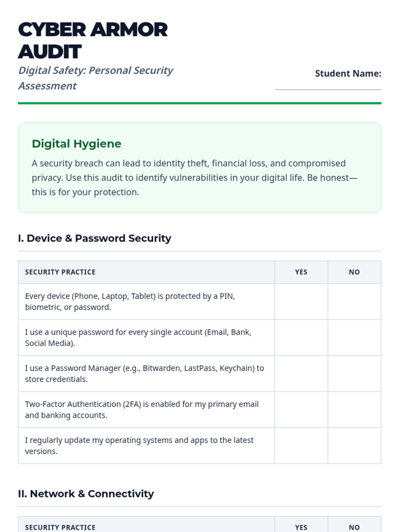Click first table's YES column header

pyautogui.click(x=301, y=272)
